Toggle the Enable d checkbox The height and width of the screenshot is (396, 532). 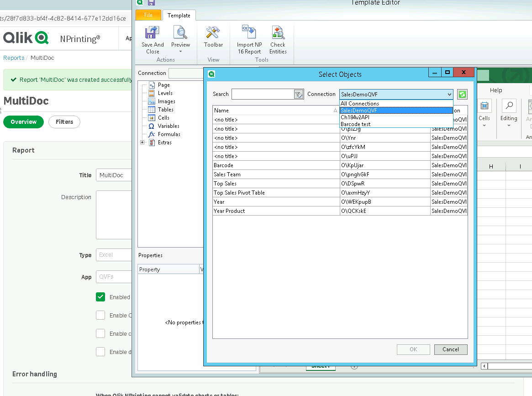click(100, 352)
